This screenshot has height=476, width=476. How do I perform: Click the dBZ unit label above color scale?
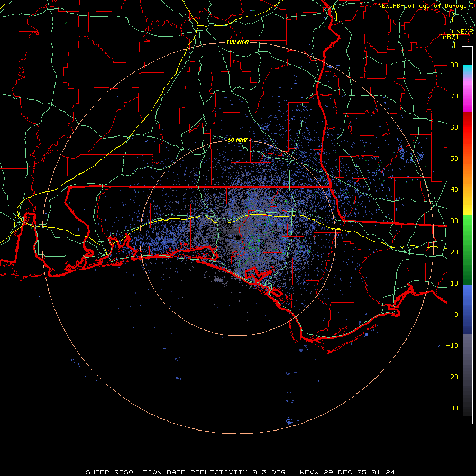(450, 36)
